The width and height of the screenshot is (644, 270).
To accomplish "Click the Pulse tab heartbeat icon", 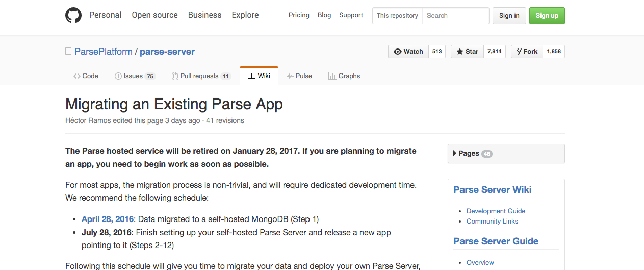I will 290,76.
